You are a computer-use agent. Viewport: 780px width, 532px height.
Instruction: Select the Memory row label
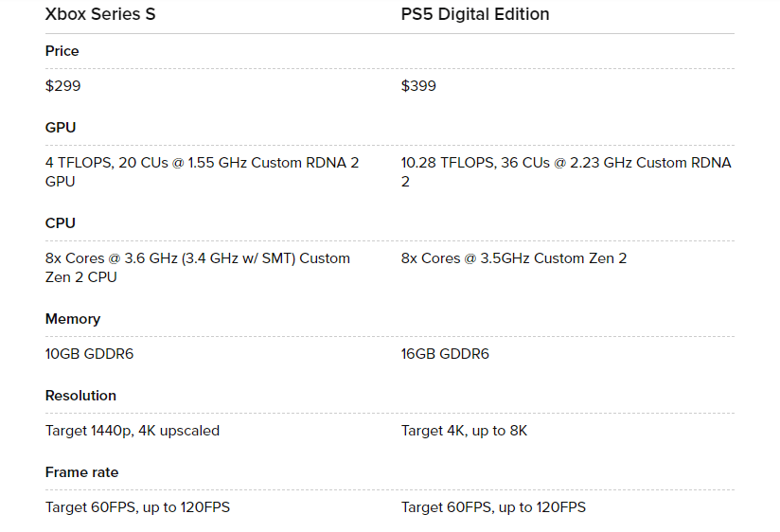pyautogui.click(x=73, y=319)
